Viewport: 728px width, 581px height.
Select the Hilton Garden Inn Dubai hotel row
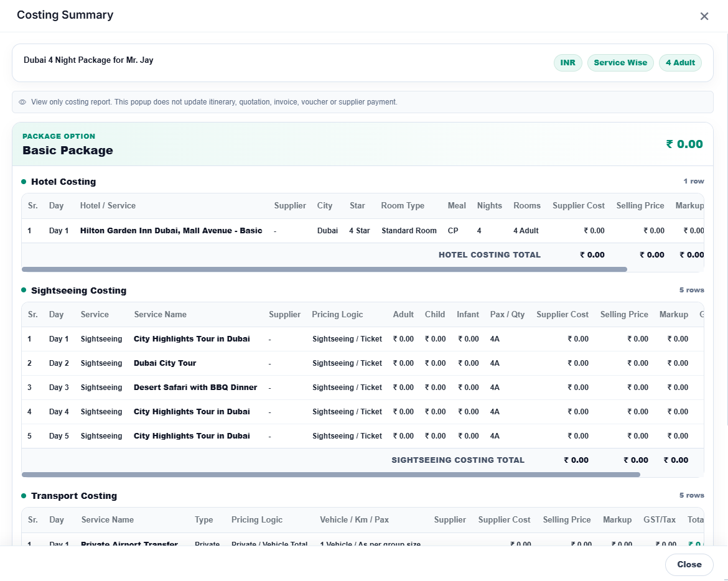point(363,231)
